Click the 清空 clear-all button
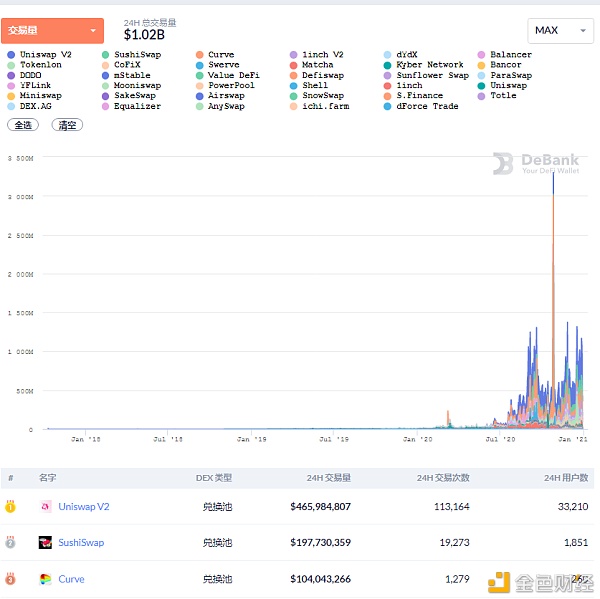Image resolution: width=600 pixels, height=599 pixels. coord(67,126)
